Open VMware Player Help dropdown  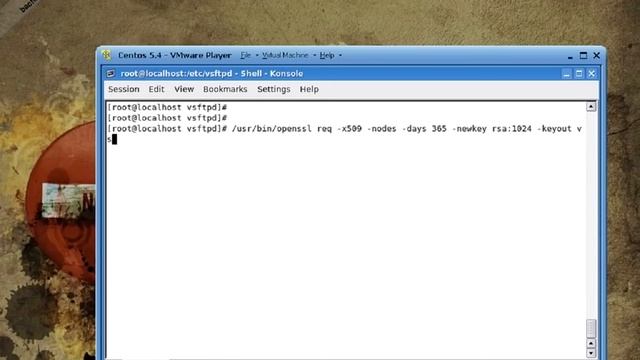coord(327,55)
